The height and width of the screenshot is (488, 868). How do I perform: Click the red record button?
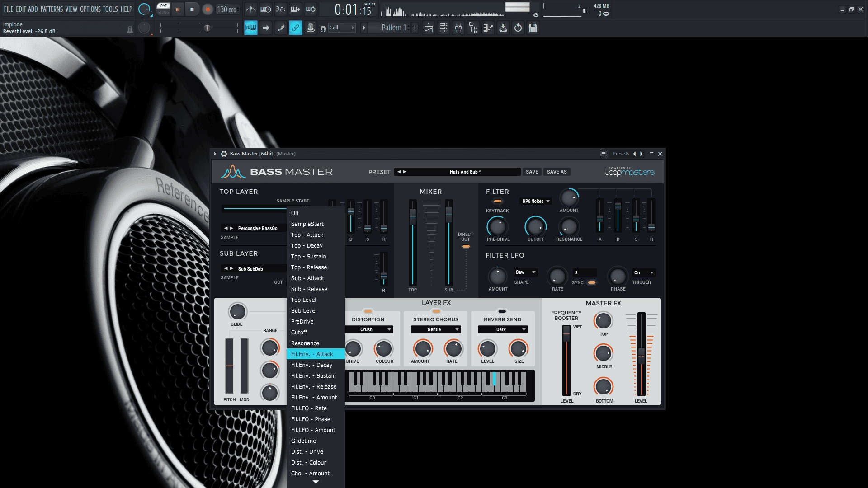tap(208, 9)
